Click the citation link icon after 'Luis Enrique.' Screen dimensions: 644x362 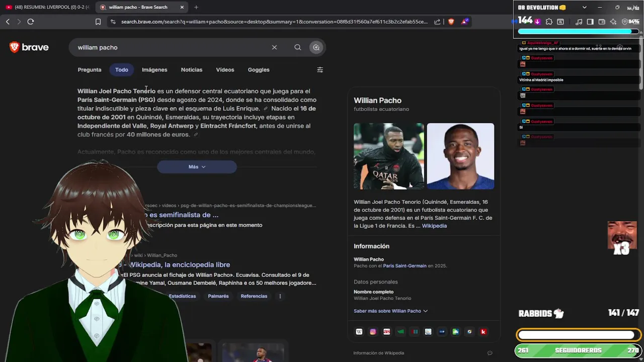point(266,109)
